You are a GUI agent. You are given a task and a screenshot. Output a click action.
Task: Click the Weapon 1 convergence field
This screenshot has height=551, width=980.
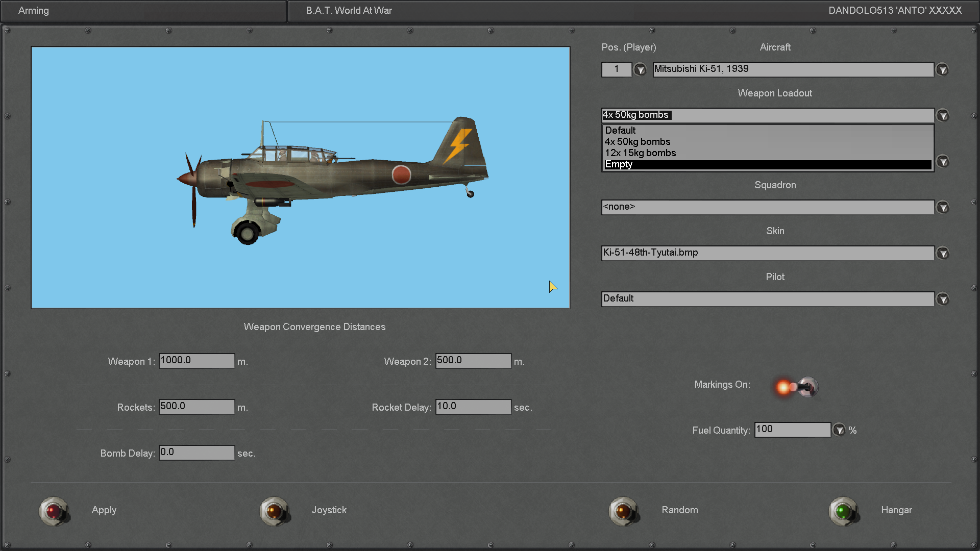(197, 361)
